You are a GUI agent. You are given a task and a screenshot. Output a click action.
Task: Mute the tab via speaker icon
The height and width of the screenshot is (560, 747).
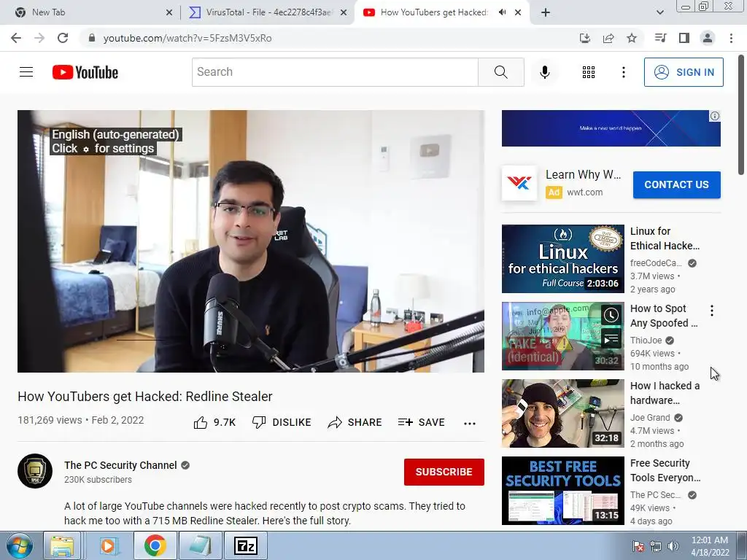[x=502, y=12]
